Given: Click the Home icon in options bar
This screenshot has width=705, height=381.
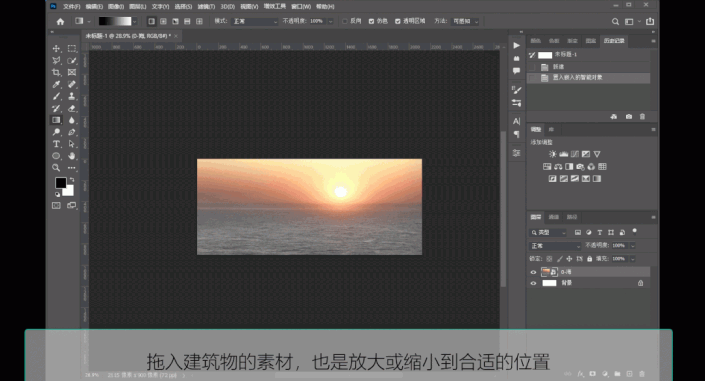Looking at the screenshot, I should [60, 21].
